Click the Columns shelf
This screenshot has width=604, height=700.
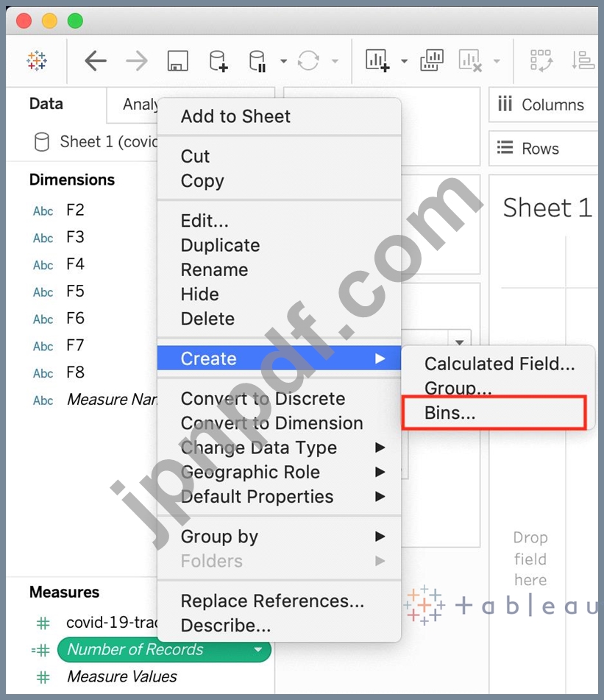click(543, 105)
